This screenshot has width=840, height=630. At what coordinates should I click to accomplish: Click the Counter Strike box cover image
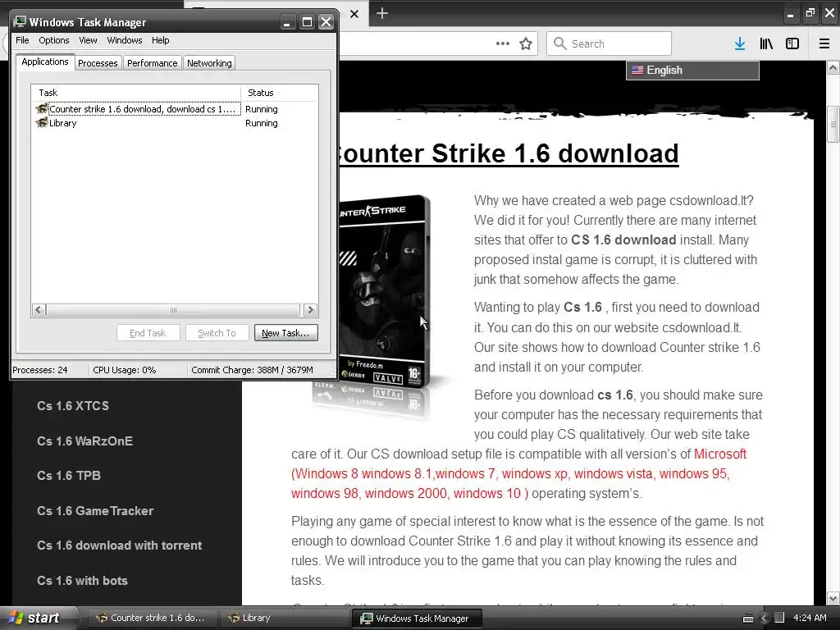coord(385,292)
